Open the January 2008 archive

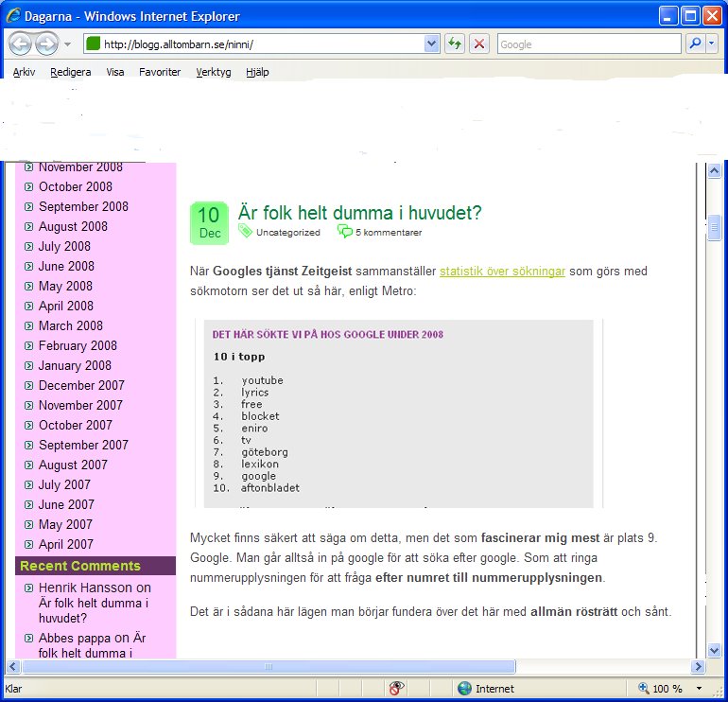pyautogui.click(x=75, y=365)
